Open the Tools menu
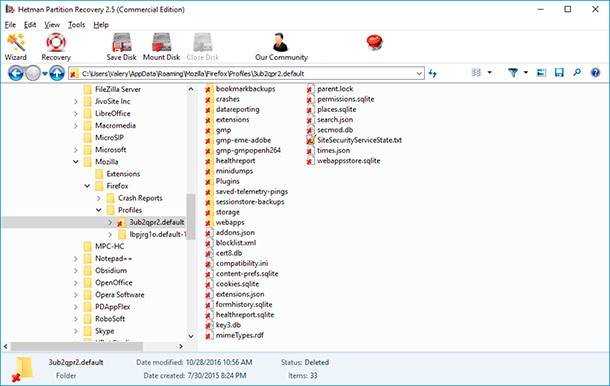 point(76,25)
